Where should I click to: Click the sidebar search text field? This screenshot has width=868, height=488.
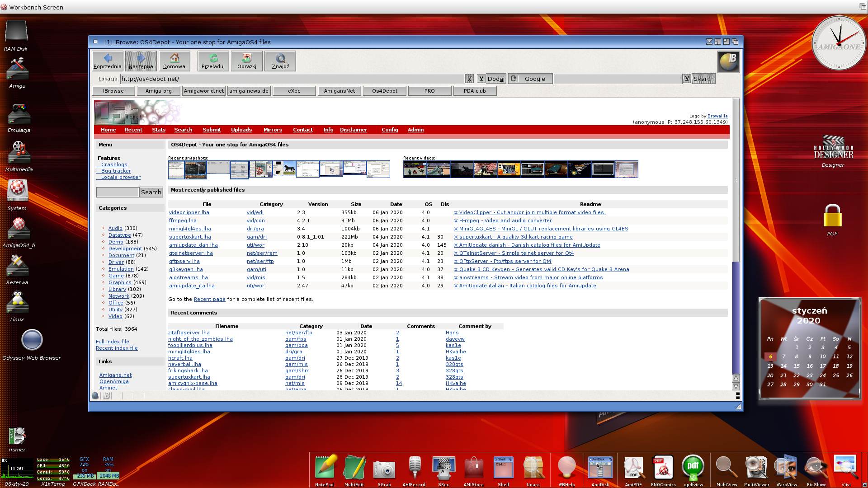tap(118, 192)
